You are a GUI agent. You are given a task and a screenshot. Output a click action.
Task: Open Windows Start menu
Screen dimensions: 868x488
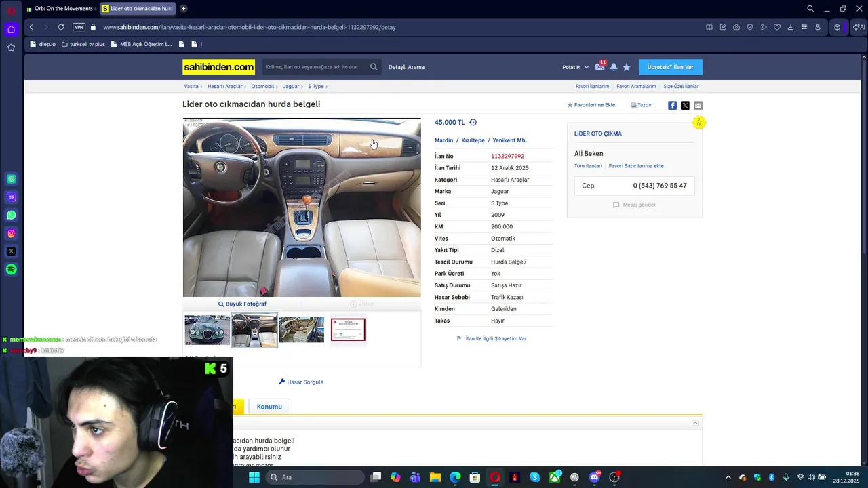tap(254, 477)
